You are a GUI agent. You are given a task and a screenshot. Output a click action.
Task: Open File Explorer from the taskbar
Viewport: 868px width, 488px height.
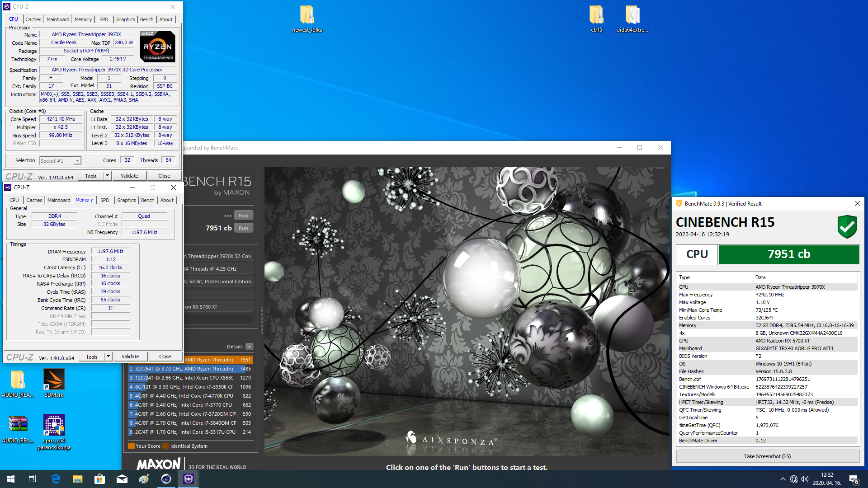click(x=78, y=479)
